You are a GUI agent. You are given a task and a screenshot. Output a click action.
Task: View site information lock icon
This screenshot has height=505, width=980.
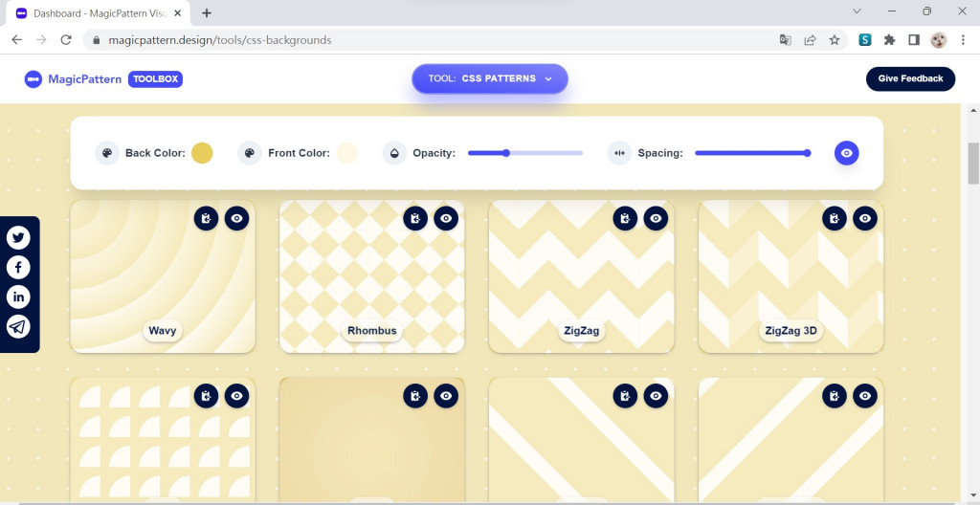[x=97, y=40]
